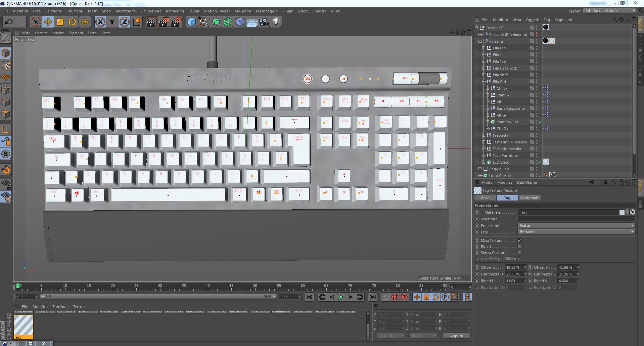Play the animation forward

pos(341,297)
